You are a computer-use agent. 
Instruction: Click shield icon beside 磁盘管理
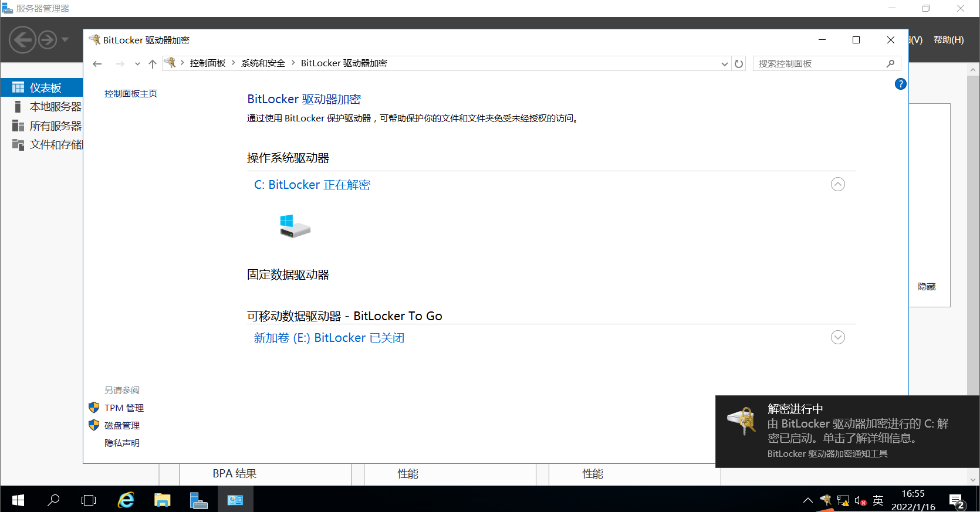tap(94, 425)
